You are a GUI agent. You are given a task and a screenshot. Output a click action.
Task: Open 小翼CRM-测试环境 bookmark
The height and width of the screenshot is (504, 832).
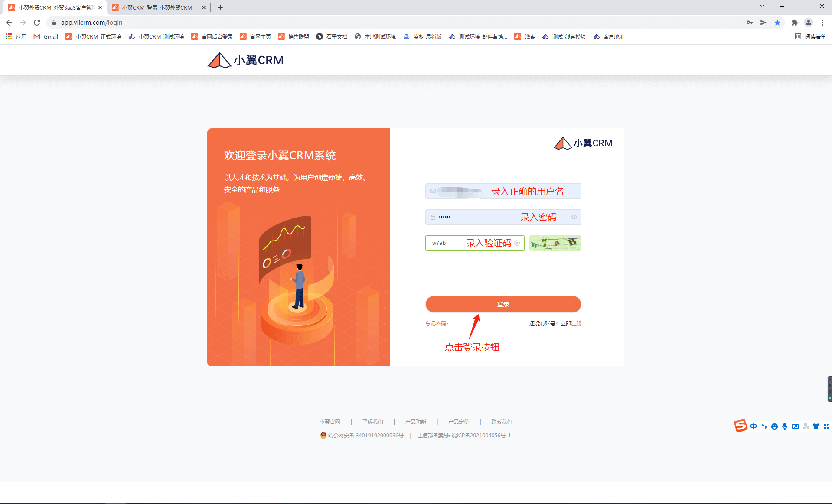156,37
